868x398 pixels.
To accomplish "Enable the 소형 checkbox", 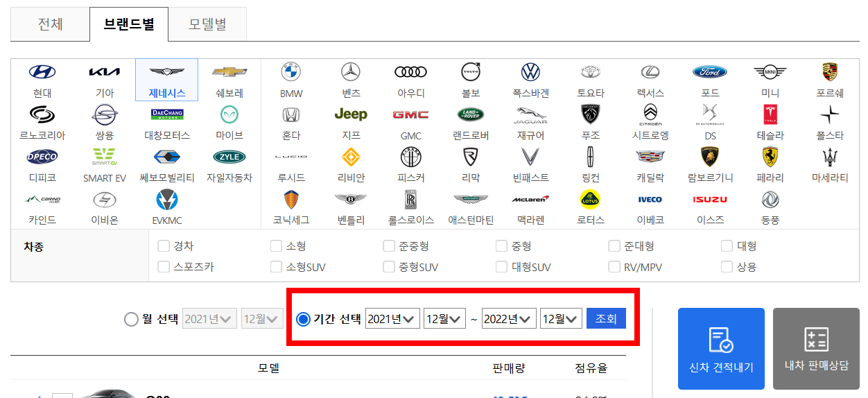I will pyautogui.click(x=276, y=245).
